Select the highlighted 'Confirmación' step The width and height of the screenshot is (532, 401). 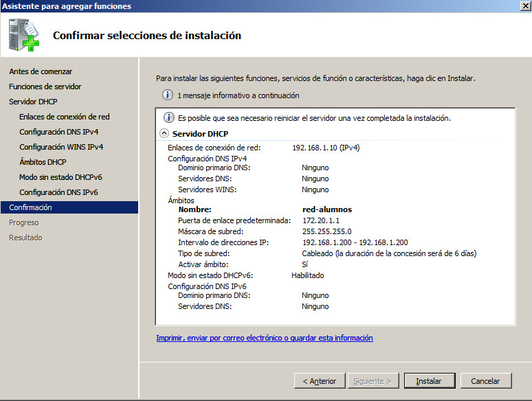(30, 207)
